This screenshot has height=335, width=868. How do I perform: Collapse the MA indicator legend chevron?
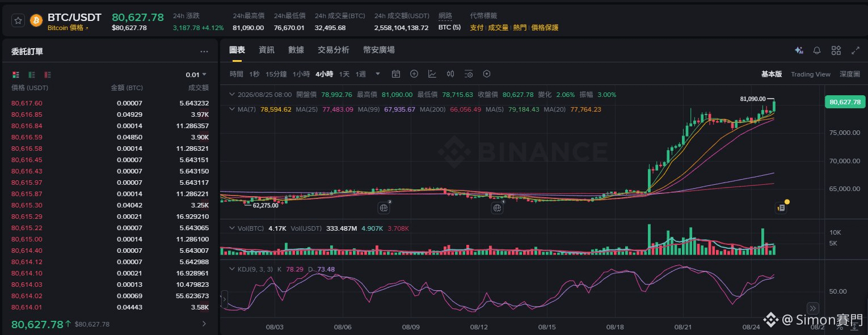coord(231,109)
